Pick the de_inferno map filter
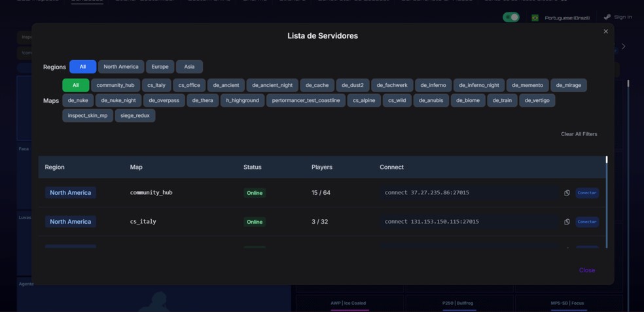The image size is (644, 312). (x=433, y=86)
